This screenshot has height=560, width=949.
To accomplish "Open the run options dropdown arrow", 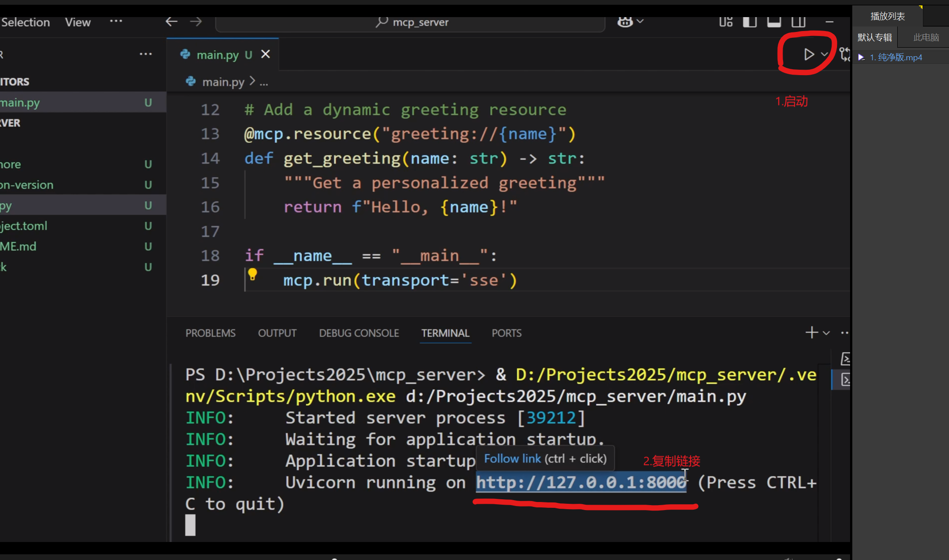I will (824, 54).
